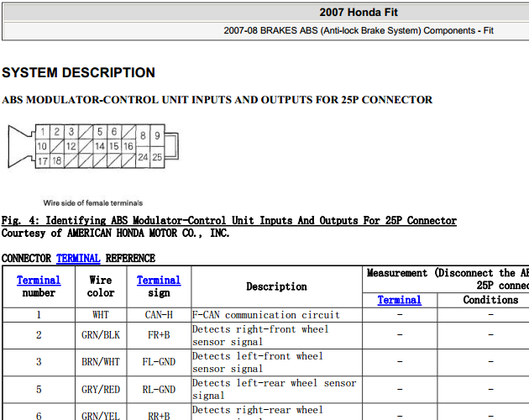529x420 pixels.
Task: Click the SYSTEM DESCRIPTION heading
Action: click(x=78, y=72)
